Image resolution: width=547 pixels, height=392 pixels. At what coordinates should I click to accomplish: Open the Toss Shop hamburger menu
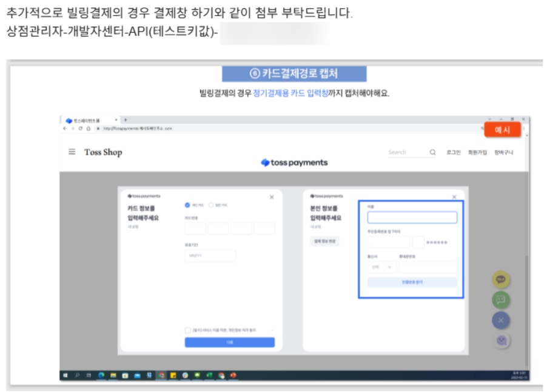click(x=72, y=151)
